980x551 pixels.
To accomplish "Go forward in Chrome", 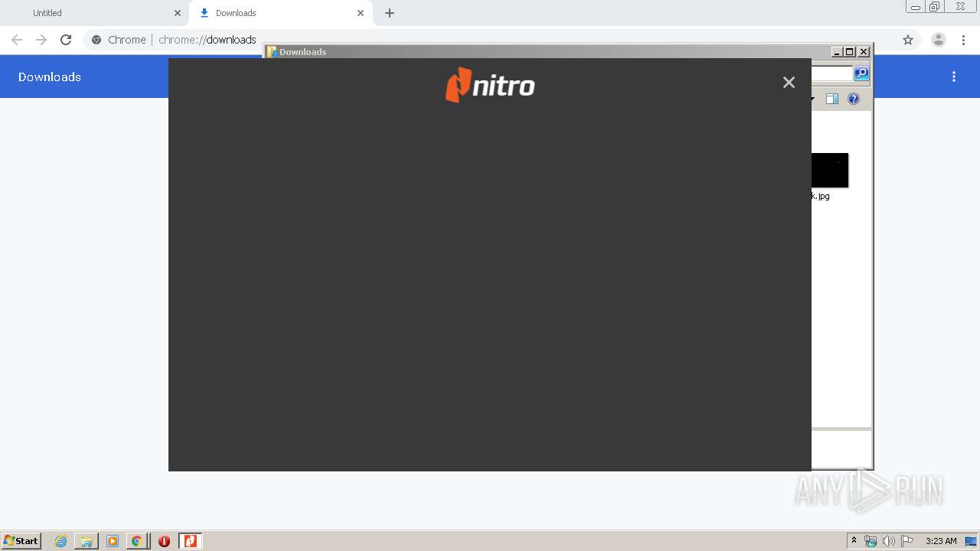I will (41, 40).
